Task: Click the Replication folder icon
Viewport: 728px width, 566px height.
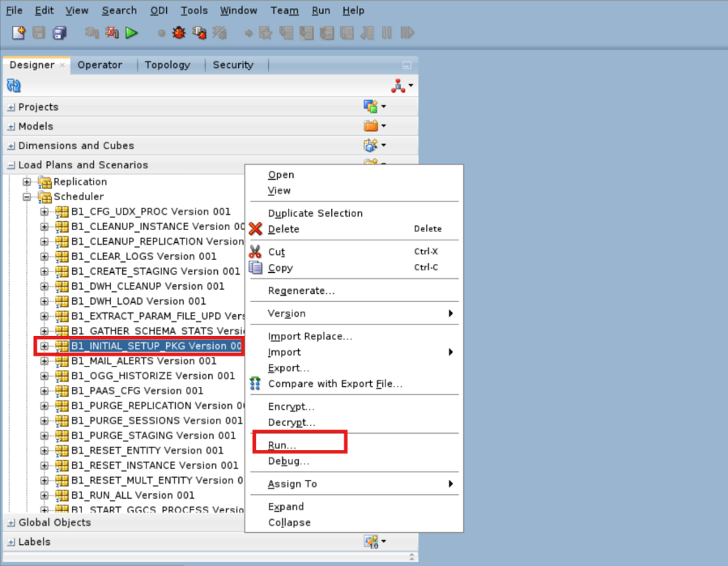Action: [45, 182]
